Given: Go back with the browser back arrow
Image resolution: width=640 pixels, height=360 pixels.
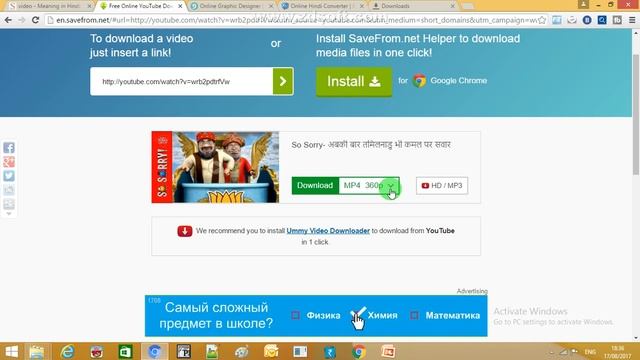Looking at the screenshot, I should click(x=8, y=20).
